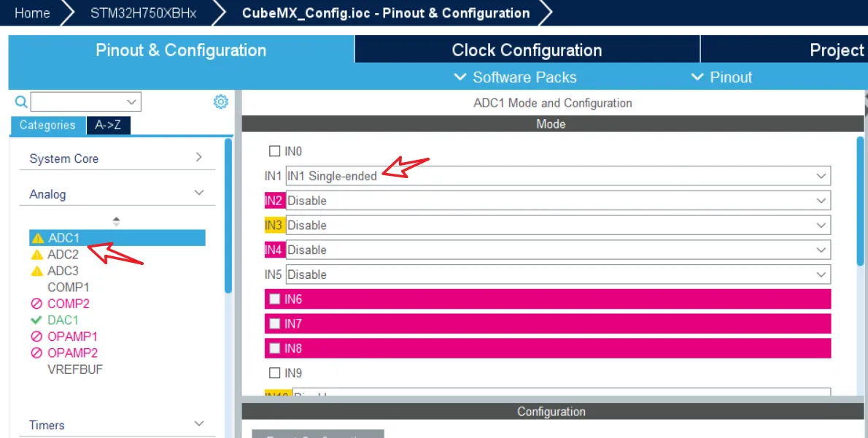The height and width of the screenshot is (438, 868).
Task: Open the IN4 Disable dropdown
Action: [x=558, y=250]
